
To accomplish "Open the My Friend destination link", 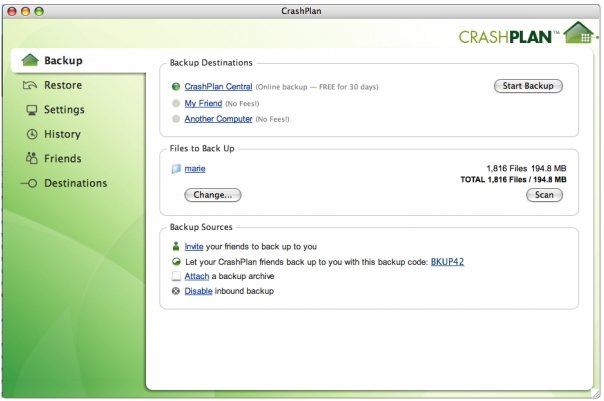I will click(x=203, y=103).
